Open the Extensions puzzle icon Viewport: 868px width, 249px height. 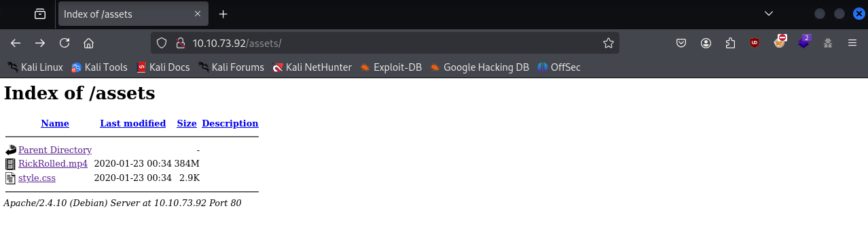point(731,43)
